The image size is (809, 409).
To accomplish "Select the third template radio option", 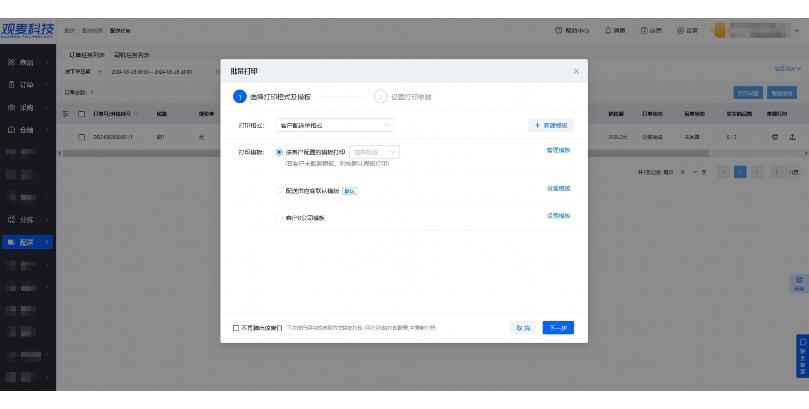I will pyautogui.click(x=279, y=218).
